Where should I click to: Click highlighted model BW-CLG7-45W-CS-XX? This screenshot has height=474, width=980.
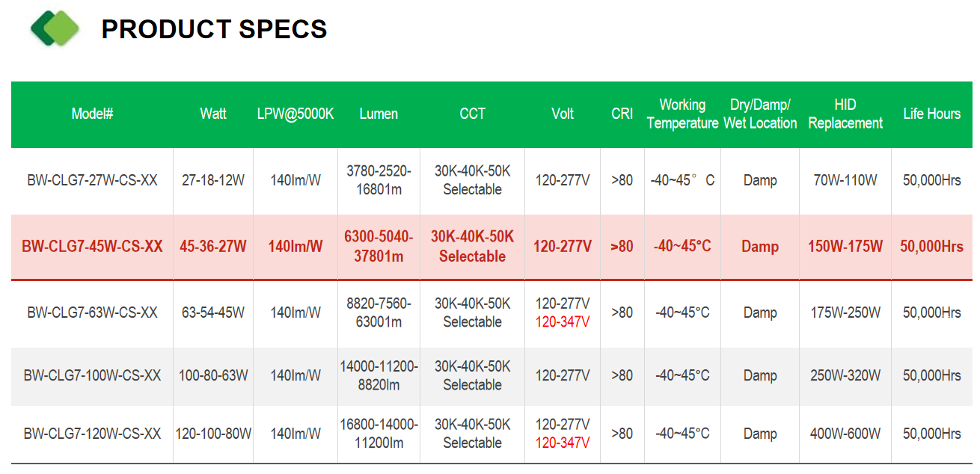(x=92, y=247)
